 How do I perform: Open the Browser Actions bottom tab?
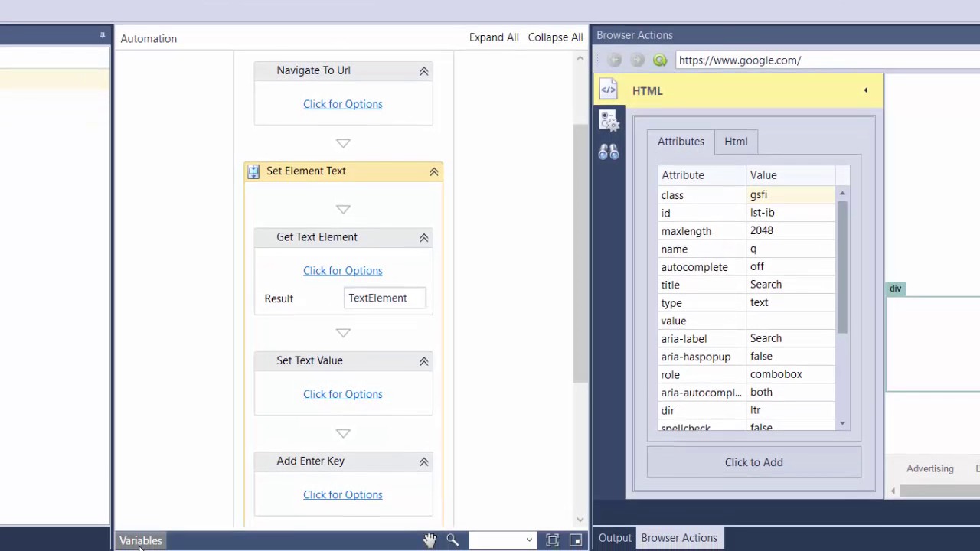pos(679,538)
